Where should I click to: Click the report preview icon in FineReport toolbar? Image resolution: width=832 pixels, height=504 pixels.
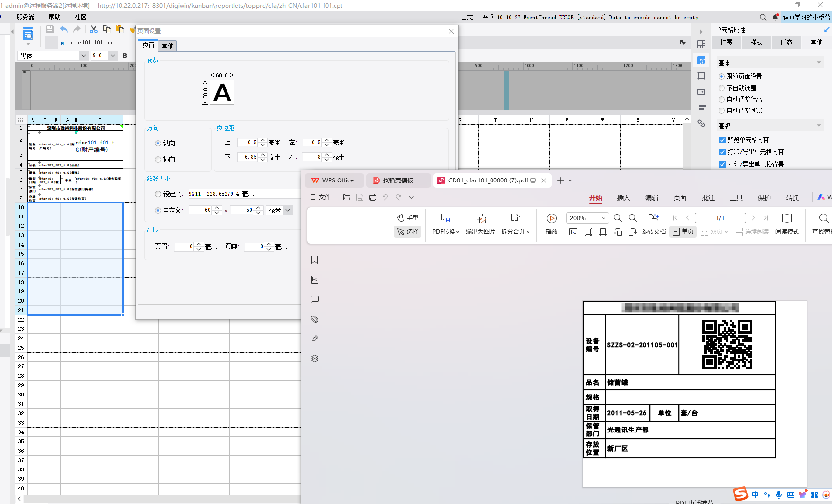pos(28,35)
